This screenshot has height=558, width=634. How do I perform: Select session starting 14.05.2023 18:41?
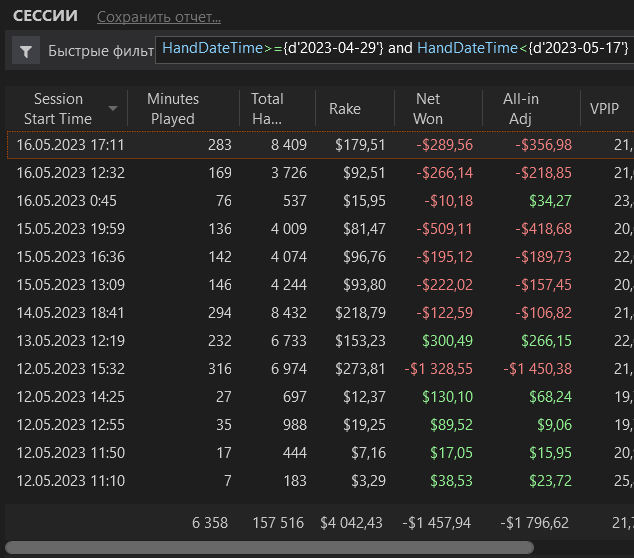pyautogui.click(x=320, y=313)
